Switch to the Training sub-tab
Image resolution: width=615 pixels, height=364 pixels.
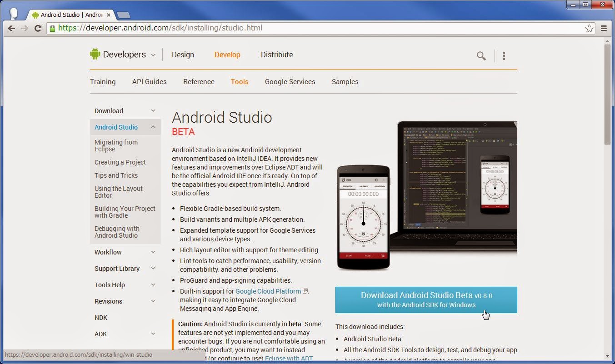coord(103,82)
